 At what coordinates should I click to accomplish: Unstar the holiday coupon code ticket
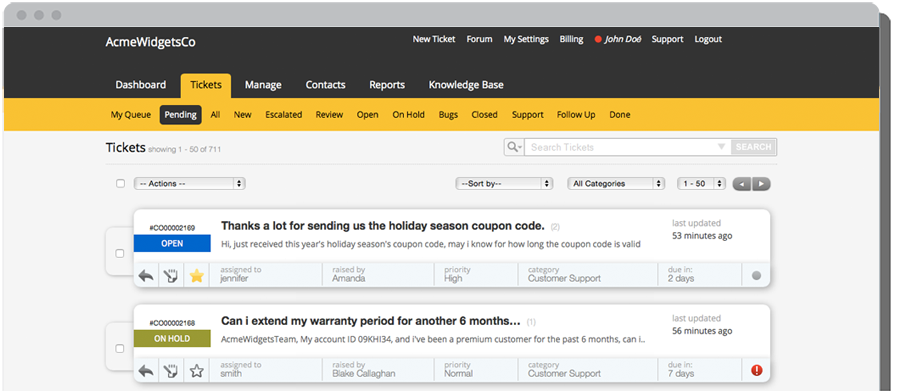pos(197,276)
